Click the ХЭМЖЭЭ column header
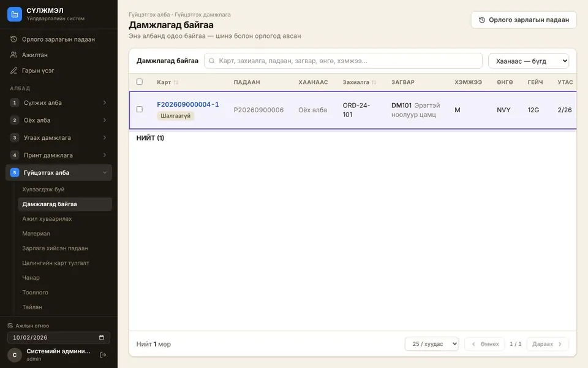Screen dimensions: 588x368 pos(468,82)
